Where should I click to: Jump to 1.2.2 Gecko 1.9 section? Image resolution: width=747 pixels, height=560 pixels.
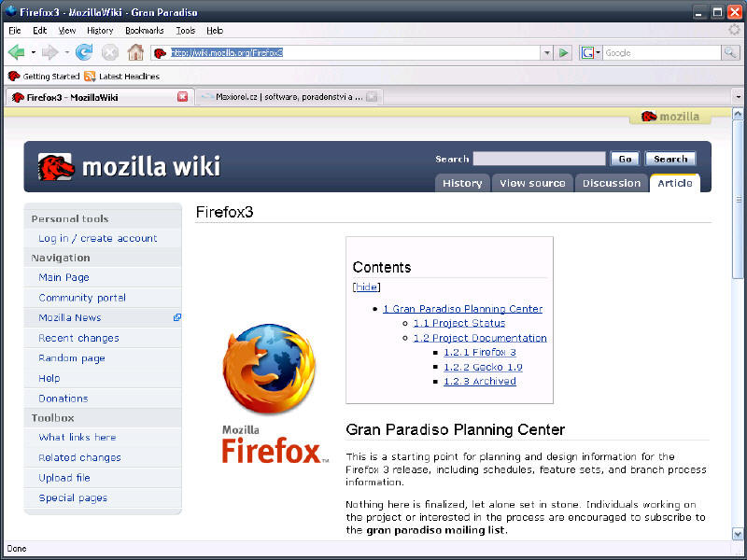pyautogui.click(x=483, y=367)
